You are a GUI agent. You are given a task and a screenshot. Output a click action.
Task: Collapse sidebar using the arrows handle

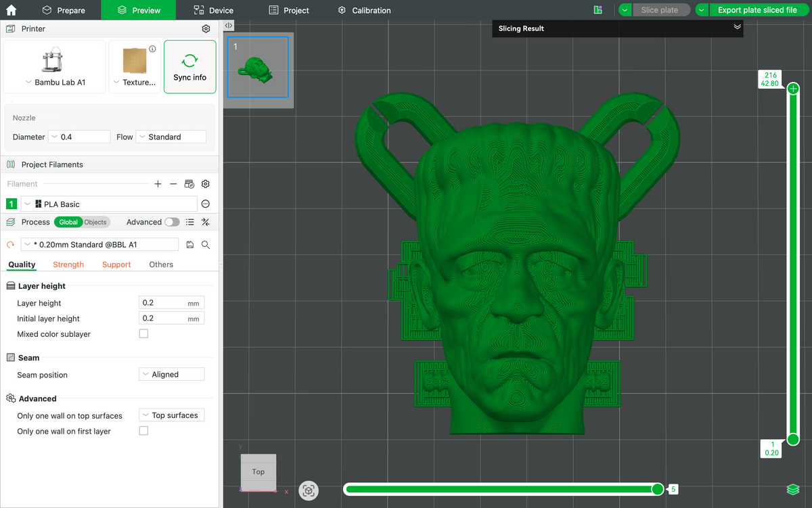(x=229, y=26)
